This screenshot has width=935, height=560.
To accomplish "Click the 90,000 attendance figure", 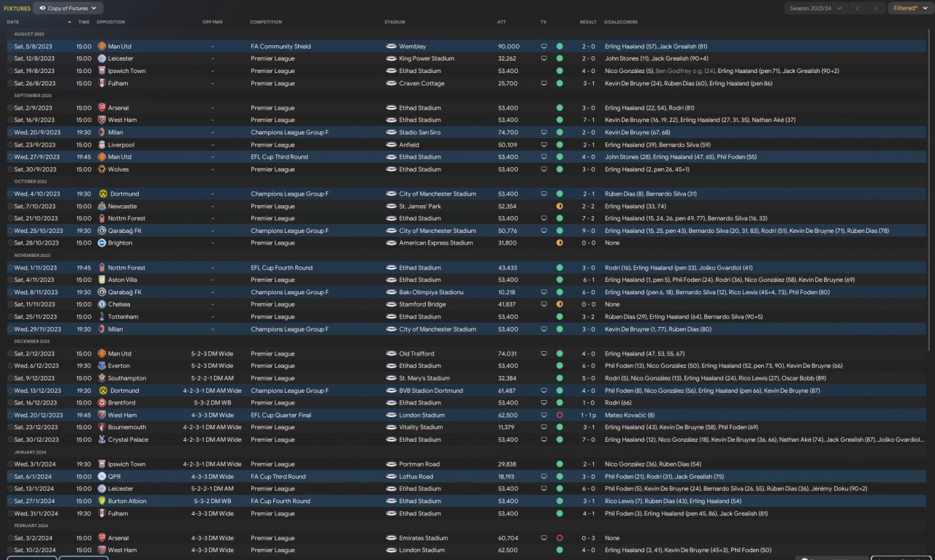I will (508, 46).
